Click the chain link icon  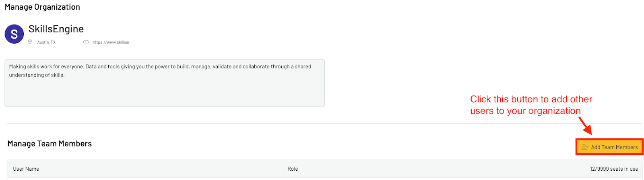pos(86,42)
